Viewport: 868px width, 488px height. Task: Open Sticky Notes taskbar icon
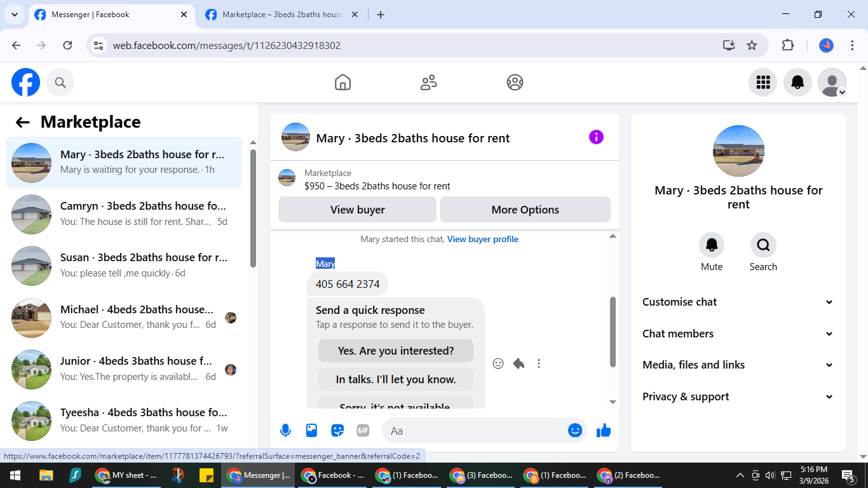pos(206,475)
